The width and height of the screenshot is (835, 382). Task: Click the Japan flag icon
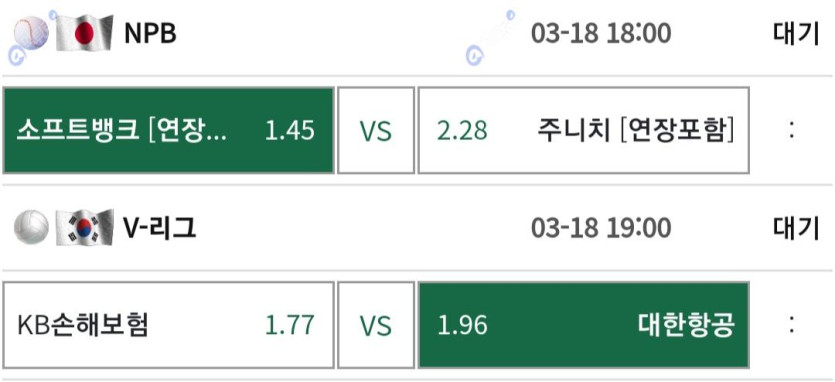[x=84, y=32]
